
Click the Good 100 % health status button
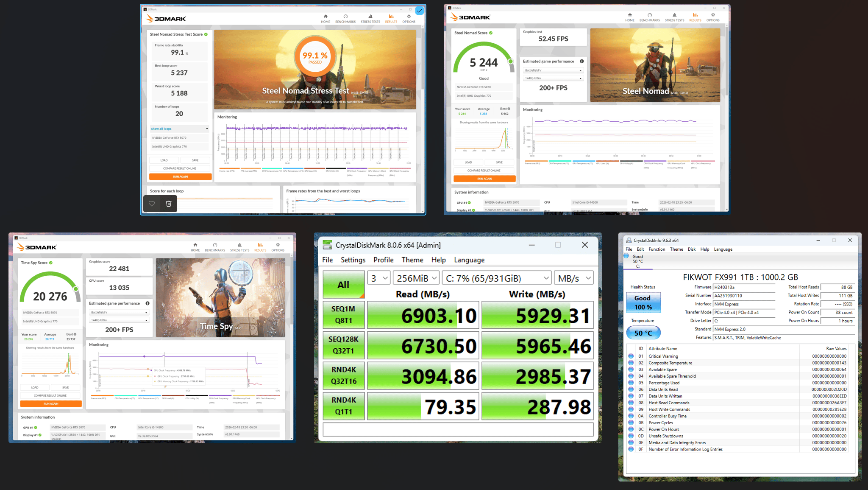pos(643,302)
